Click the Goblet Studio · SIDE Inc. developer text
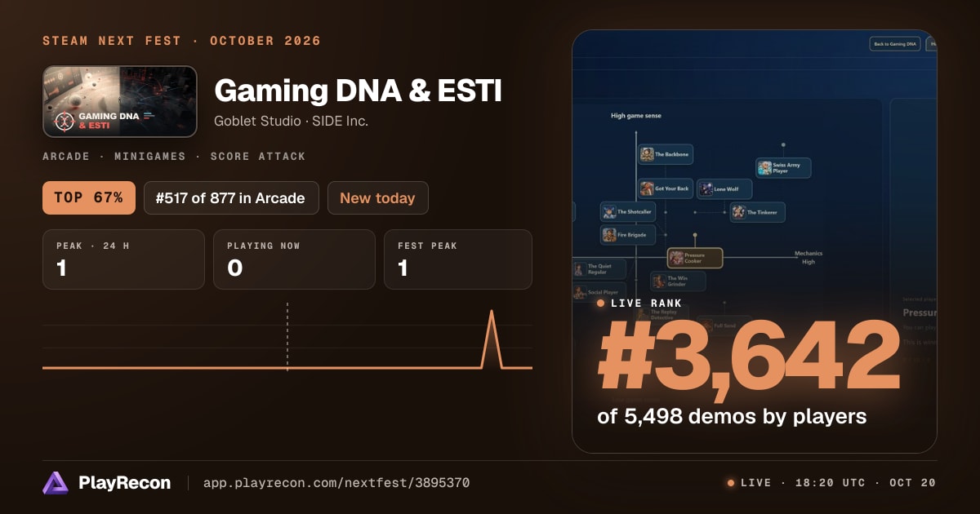 pyautogui.click(x=291, y=122)
